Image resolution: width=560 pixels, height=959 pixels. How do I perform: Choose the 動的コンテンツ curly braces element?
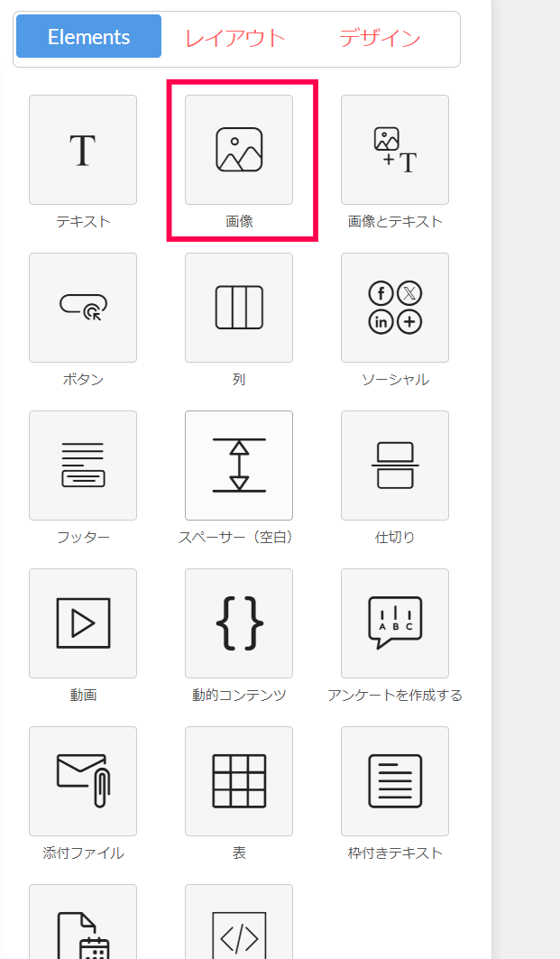[x=239, y=623]
